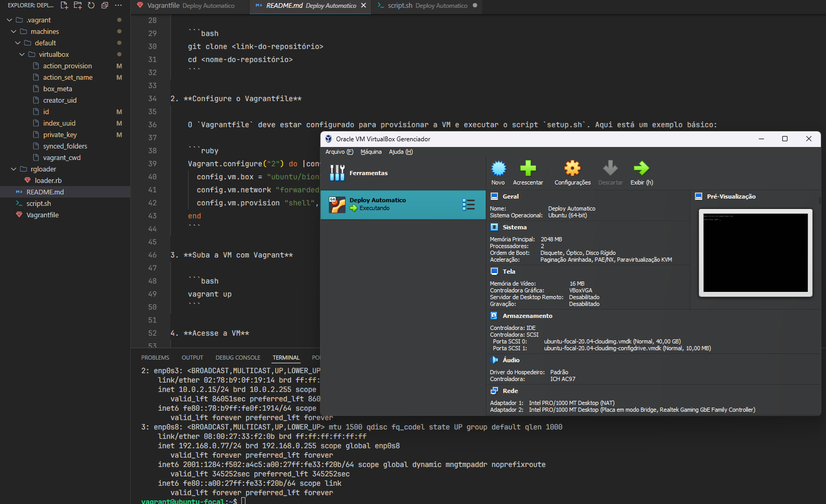Viewport: 826px width, 504px height.
Task: Click the VirtualBox window title icon
Action: click(x=328, y=139)
